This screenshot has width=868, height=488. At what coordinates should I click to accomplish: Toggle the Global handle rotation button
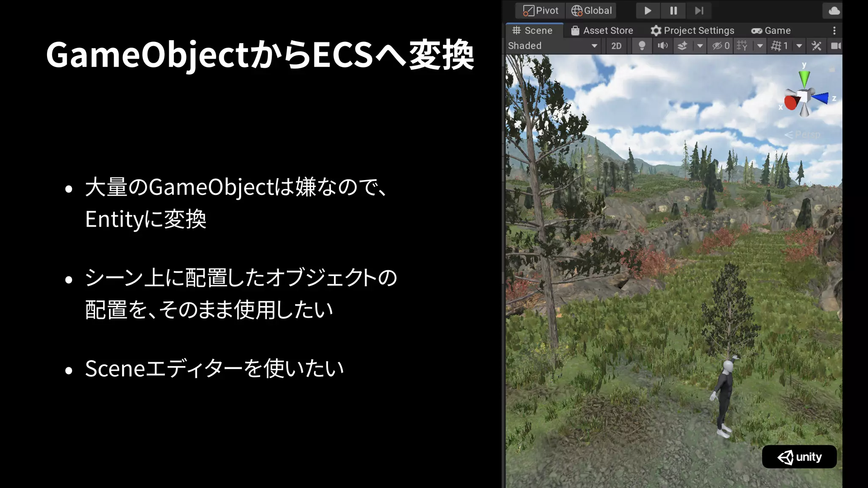click(x=591, y=11)
